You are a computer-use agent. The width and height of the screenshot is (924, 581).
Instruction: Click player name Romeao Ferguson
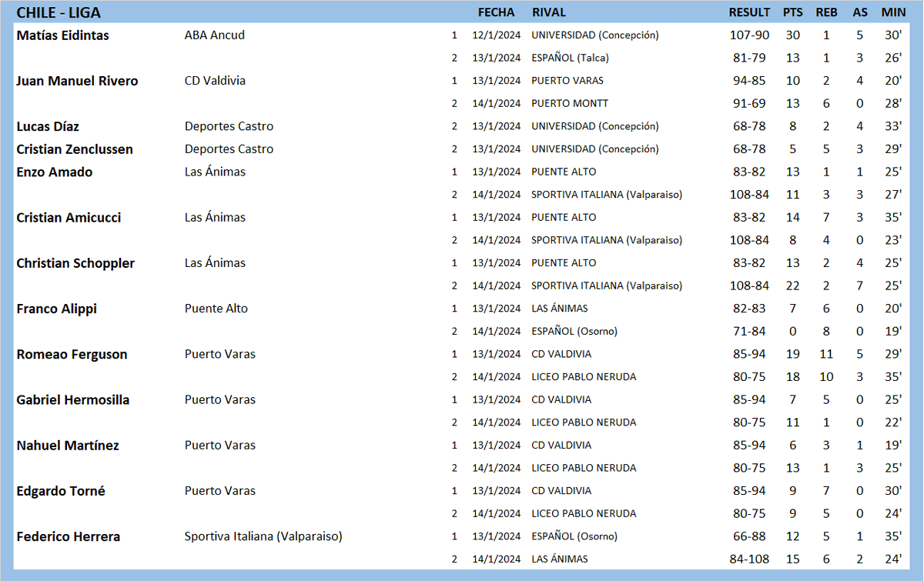click(x=72, y=355)
